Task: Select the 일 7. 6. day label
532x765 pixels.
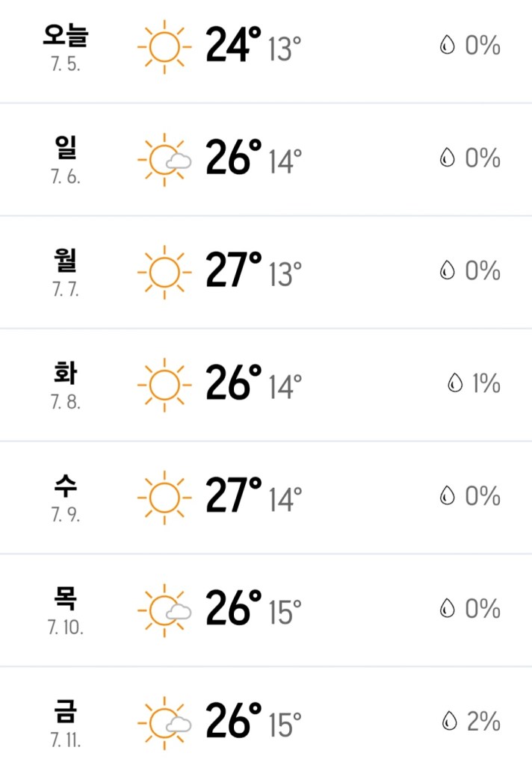Action: pyautogui.click(x=66, y=158)
